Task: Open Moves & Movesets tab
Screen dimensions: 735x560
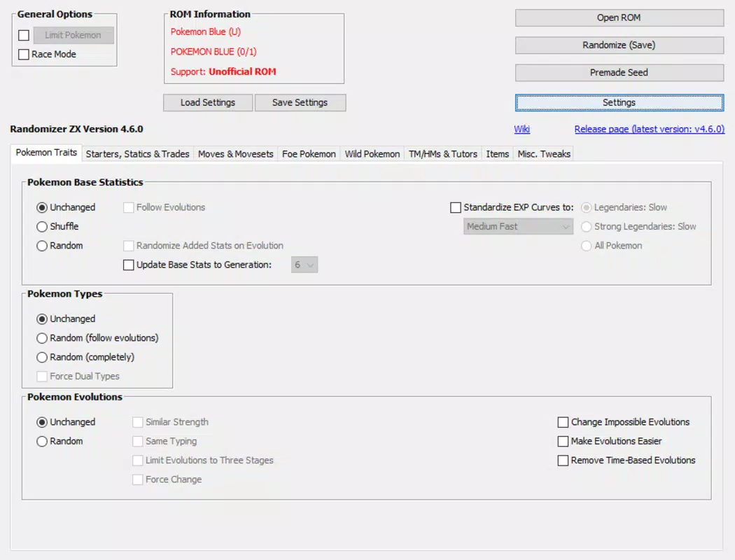Action: coord(235,154)
